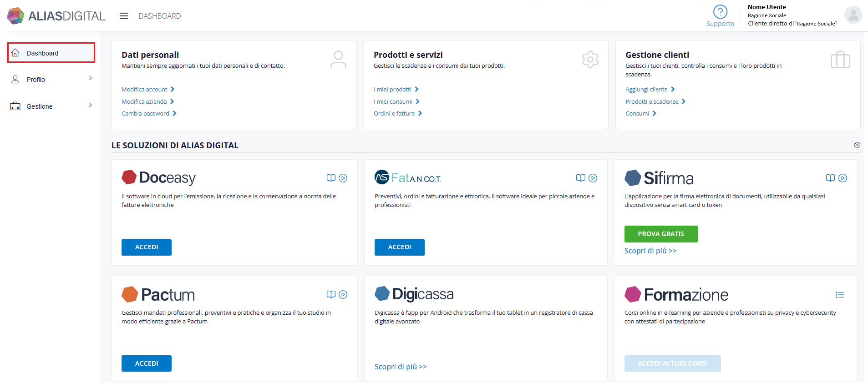Viewport: 868px width, 383px height.
Task: Click the user avatar icon
Action: 853,15
